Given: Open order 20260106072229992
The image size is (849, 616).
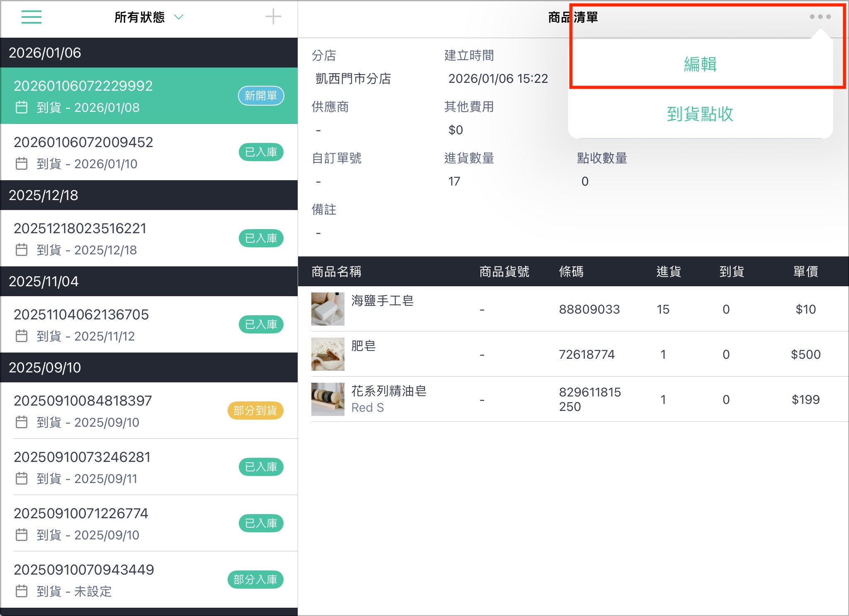Looking at the screenshot, I should [149, 96].
